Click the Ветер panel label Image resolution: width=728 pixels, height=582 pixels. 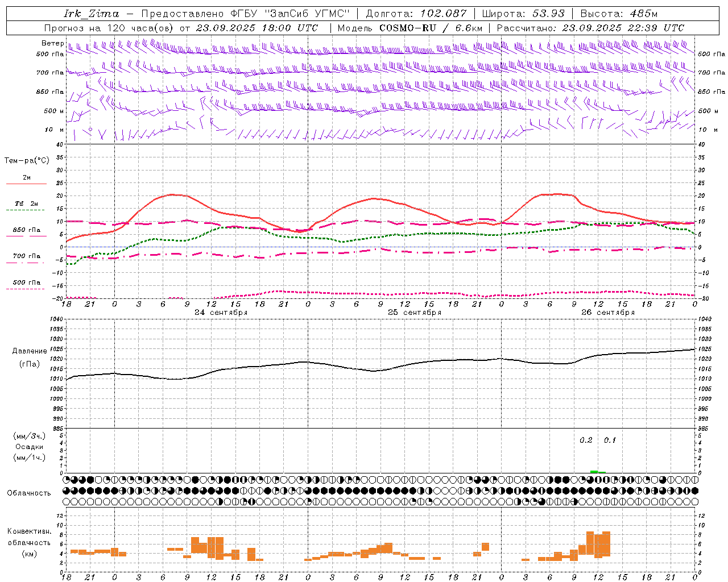pos(53,43)
